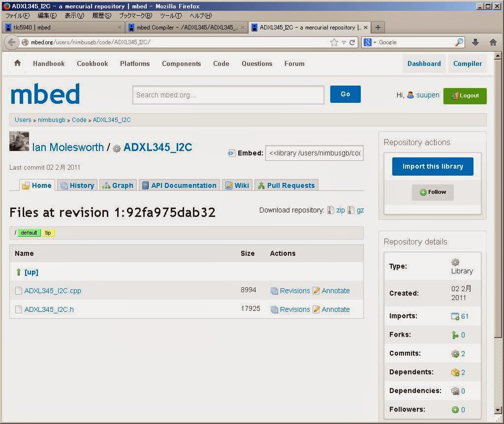Click the Import this library button
Screen dimensions: 504x424
(433, 166)
